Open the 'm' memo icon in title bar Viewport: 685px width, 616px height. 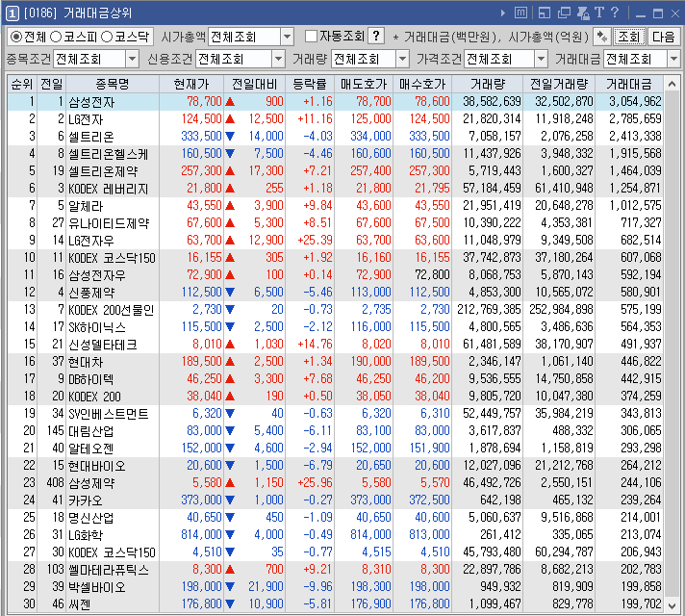[x=520, y=13]
